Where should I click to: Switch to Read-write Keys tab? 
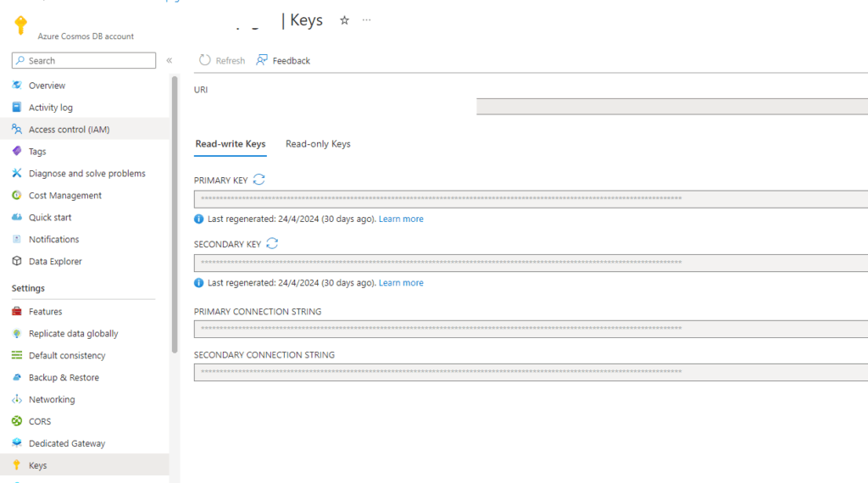pos(231,144)
